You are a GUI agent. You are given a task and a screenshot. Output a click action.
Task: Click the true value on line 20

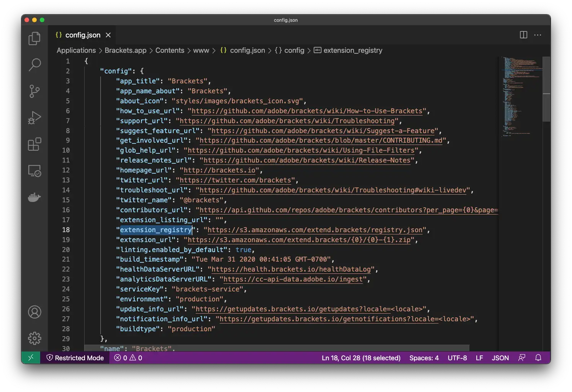click(243, 250)
